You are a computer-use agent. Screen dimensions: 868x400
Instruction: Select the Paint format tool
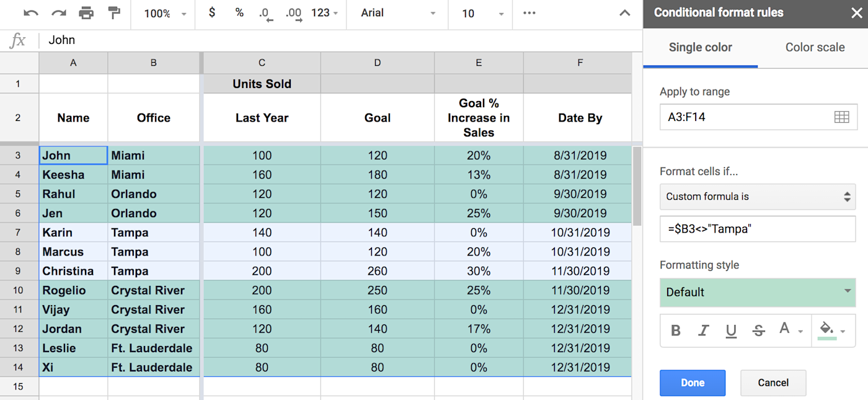[114, 12]
